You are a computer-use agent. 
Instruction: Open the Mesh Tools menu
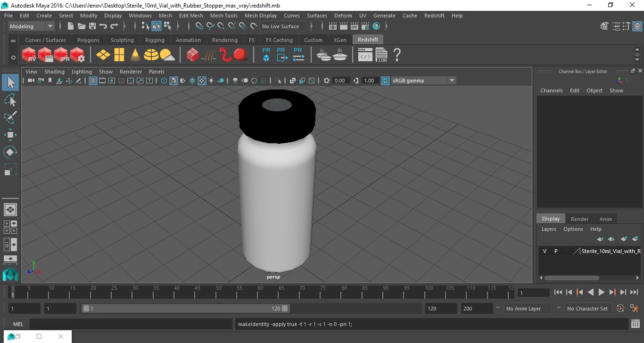click(x=224, y=16)
